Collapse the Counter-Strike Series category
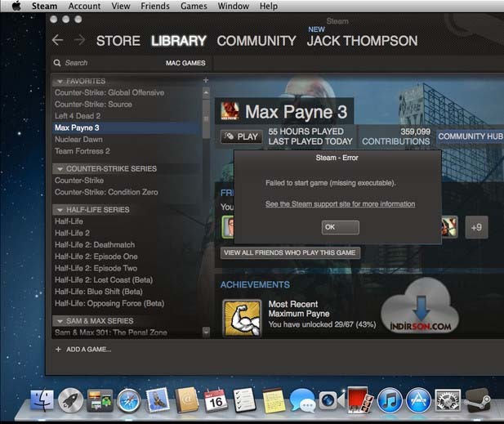The image size is (504, 424). tap(60, 169)
